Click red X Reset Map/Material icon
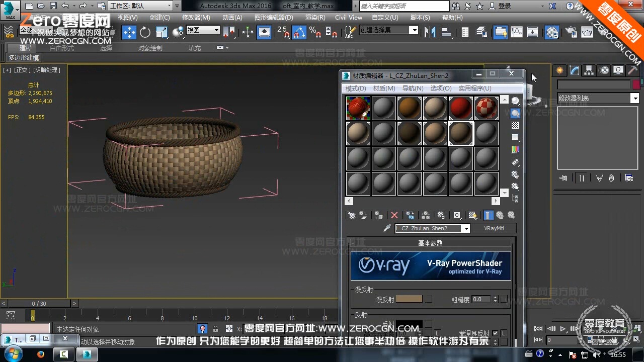Screen dimensions: 644x362 point(394,215)
